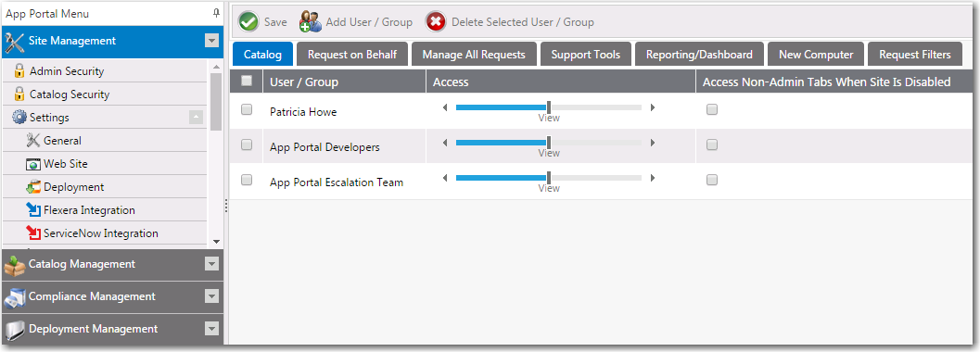The width and height of the screenshot is (980, 352).
Task: Check the Patricia Howe row checkbox
Action: point(247,109)
